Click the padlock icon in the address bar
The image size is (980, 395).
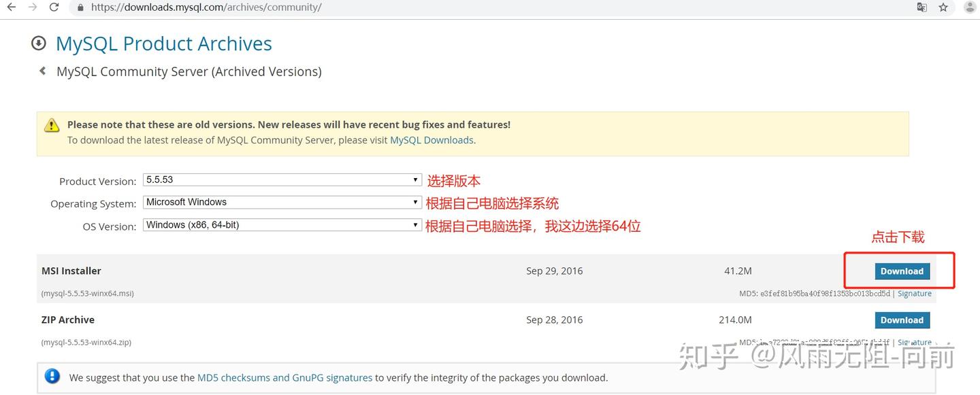click(80, 7)
